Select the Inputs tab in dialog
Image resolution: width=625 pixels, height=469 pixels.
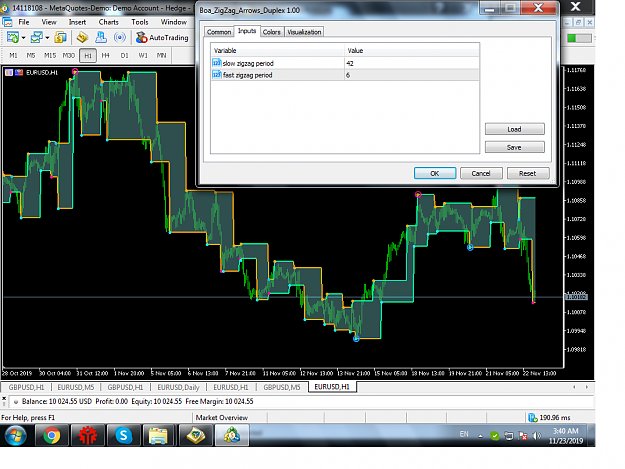[x=247, y=31]
